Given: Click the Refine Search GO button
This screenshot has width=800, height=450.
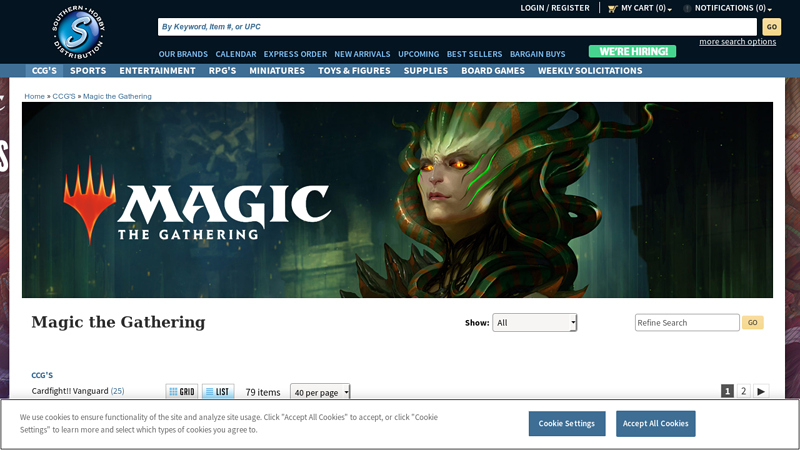Looking at the screenshot, I should (x=753, y=322).
